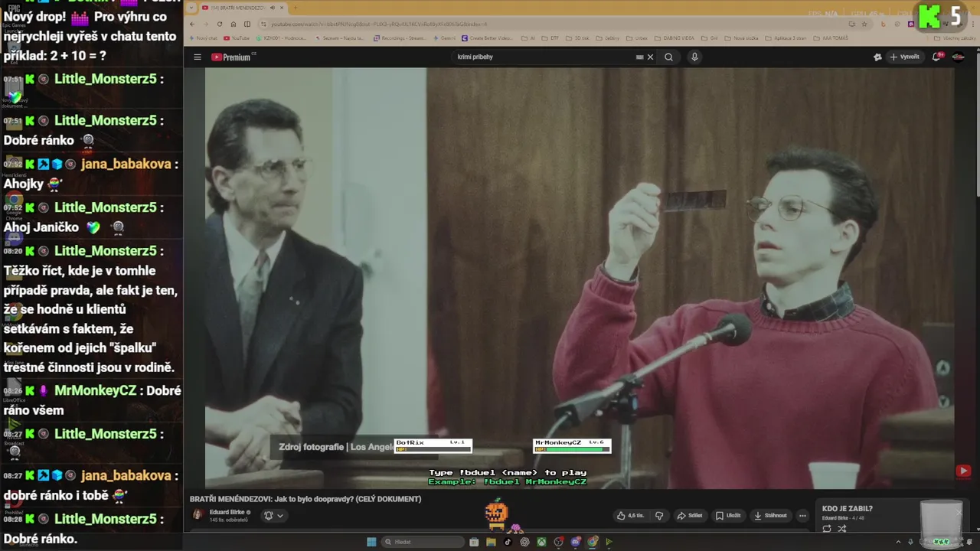The height and width of the screenshot is (551, 980).
Task: Clear the search text with the X
Action: click(650, 57)
